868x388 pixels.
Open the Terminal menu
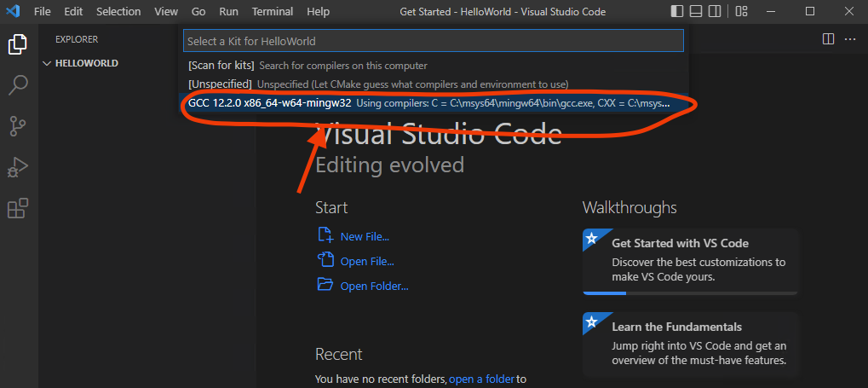tap(273, 12)
